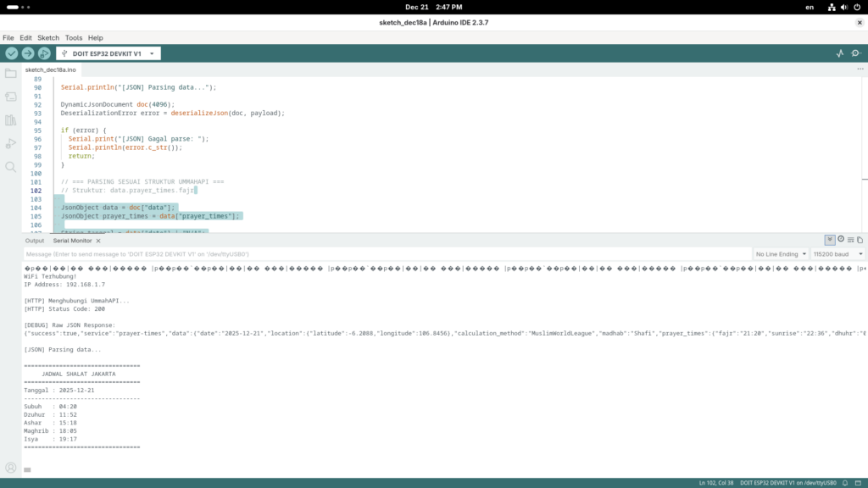868x488 pixels.
Task: Open the No Line Ending dropdown
Action: [x=779, y=254]
